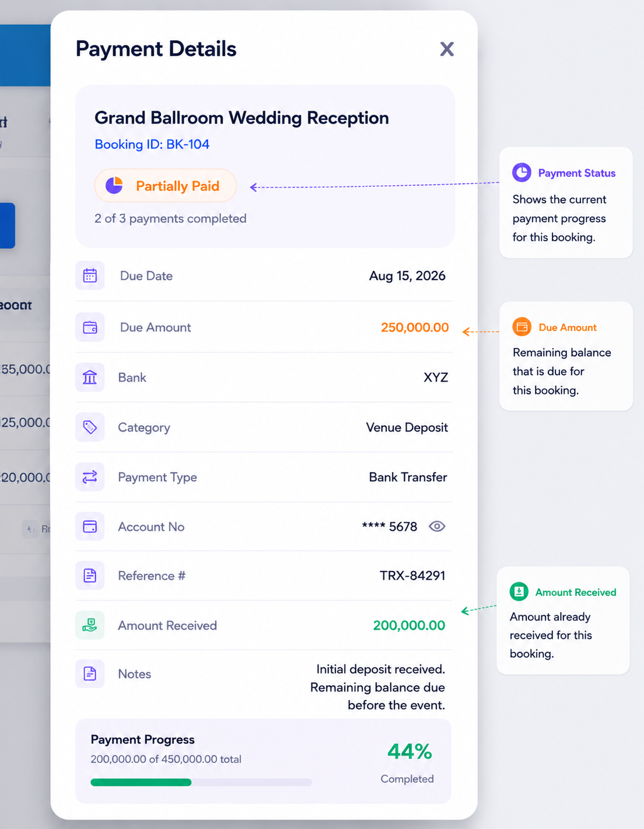Click the orange Due Amount tooltip icon
644x829 pixels.
[522, 327]
